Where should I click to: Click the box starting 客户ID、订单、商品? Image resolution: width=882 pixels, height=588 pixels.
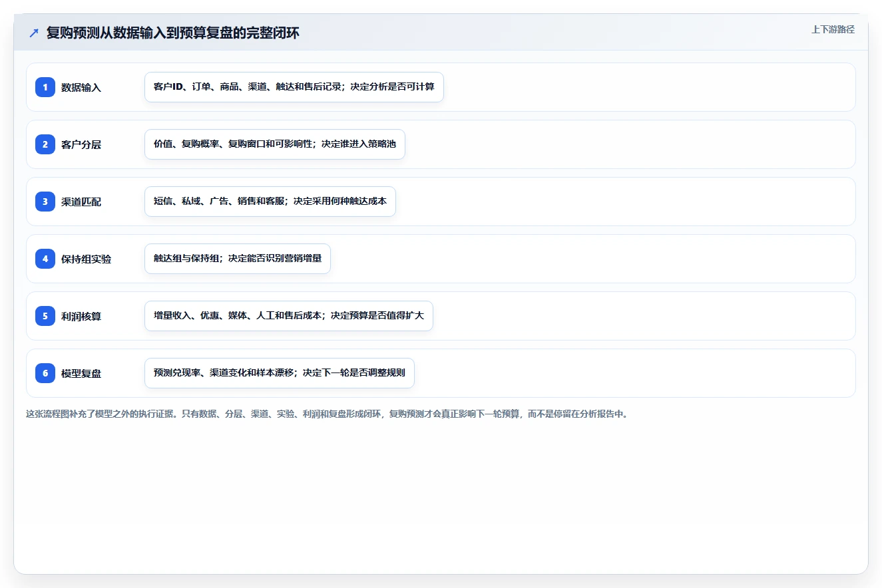(294, 87)
